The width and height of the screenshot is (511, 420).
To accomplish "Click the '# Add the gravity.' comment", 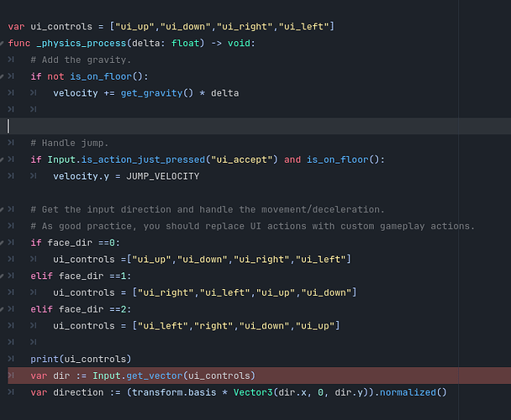I will coord(81,60).
